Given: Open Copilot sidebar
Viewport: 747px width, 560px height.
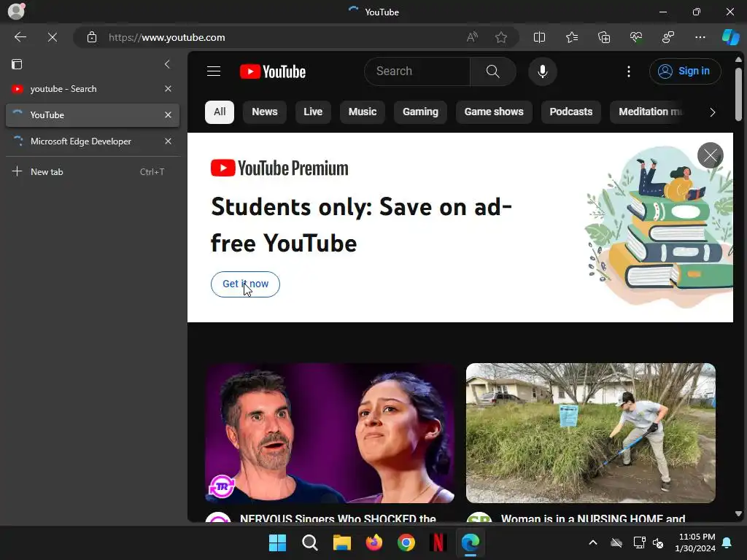Looking at the screenshot, I should click(x=730, y=37).
